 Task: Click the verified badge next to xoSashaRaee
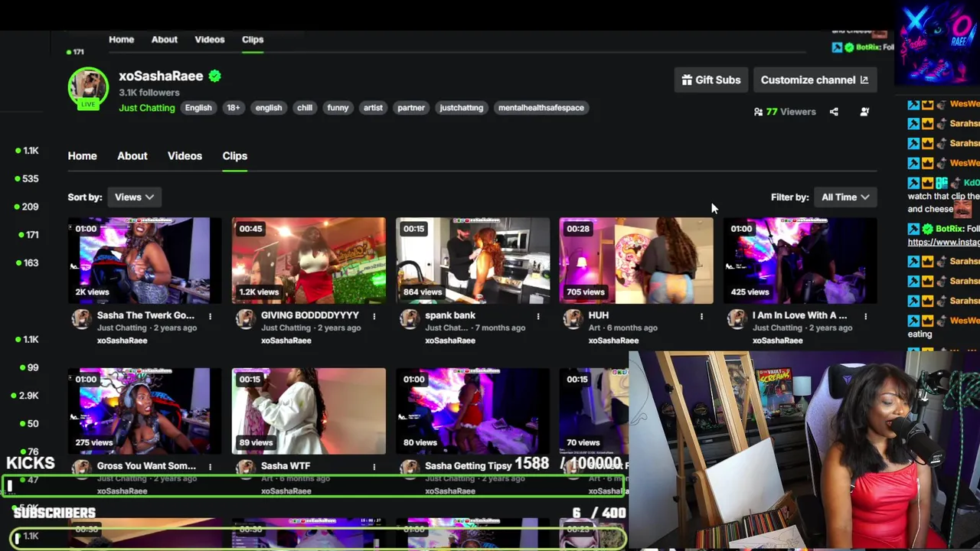point(215,76)
